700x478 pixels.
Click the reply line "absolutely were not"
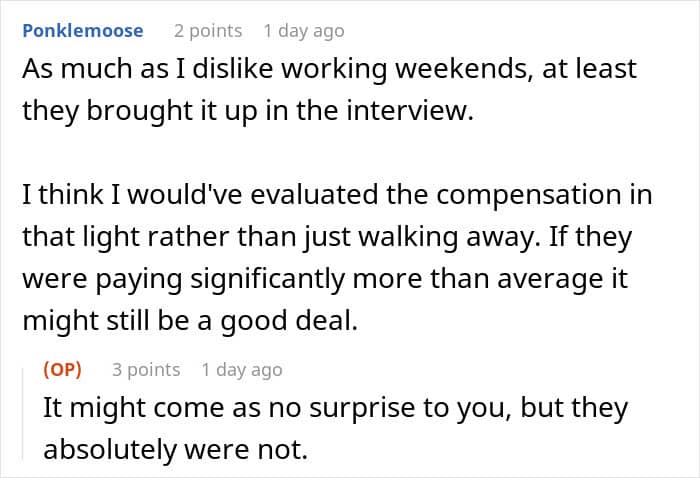click(175, 449)
